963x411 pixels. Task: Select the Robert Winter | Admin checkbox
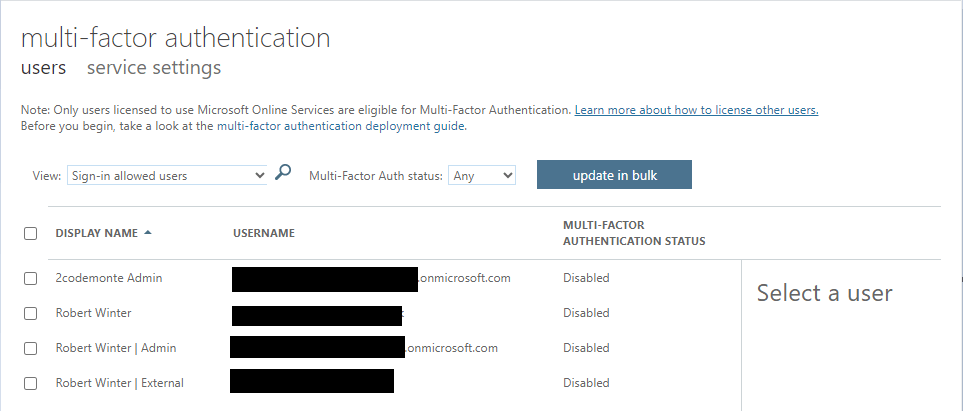[x=31, y=348]
